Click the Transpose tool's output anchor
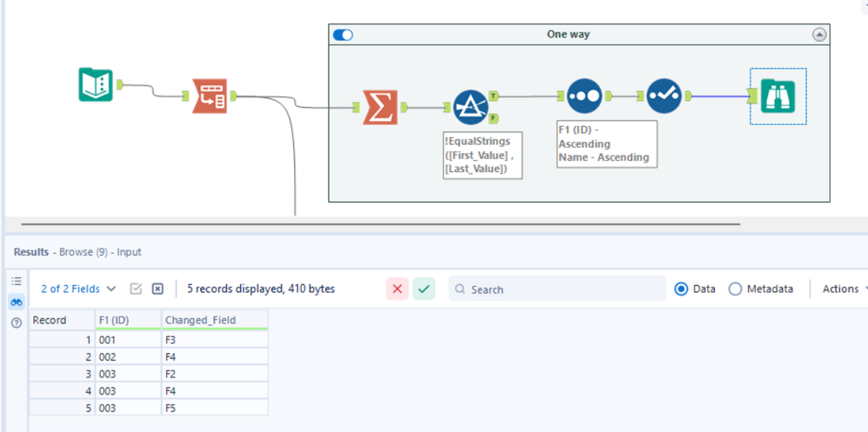Viewport: 868px width, 432px height. 233,96
